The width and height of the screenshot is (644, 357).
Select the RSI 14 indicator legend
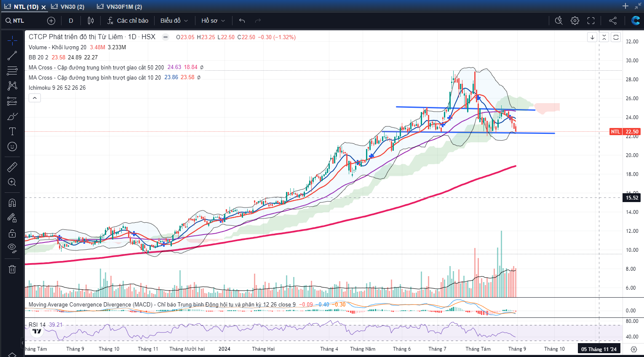click(x=37, y=325)
